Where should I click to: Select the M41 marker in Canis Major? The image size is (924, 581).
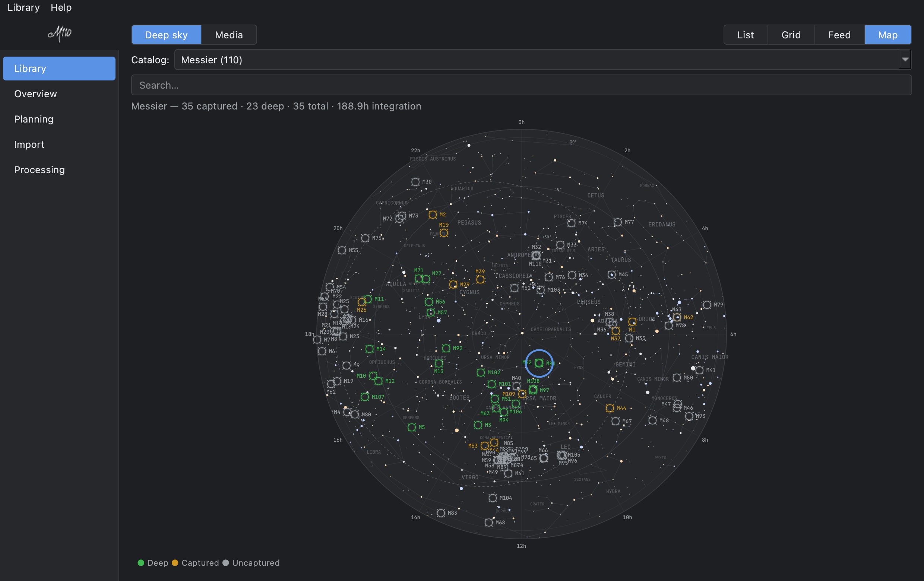click(x=699, y=370)
